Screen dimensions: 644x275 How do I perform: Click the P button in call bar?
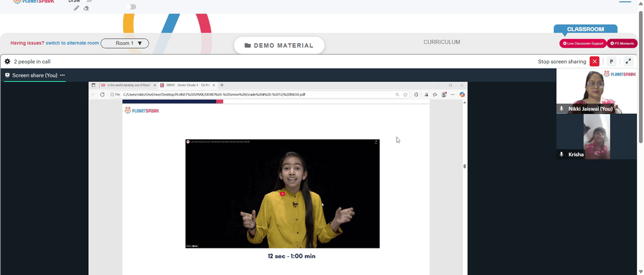click(x=611, y=62)
